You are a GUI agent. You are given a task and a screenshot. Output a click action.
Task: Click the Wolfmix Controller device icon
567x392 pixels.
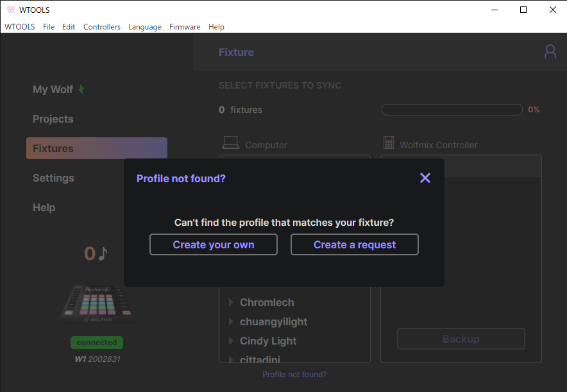click(389, 142)
